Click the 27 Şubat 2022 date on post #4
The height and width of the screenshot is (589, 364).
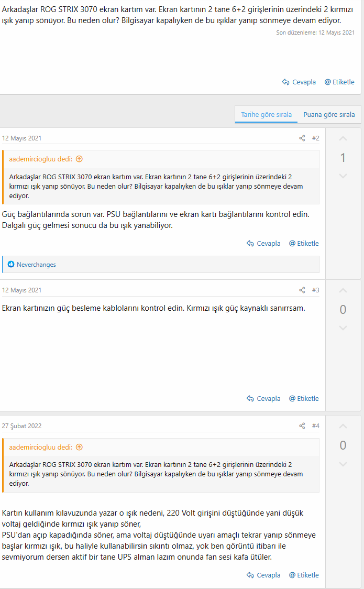pyautogui.click(x=21, y=426)
